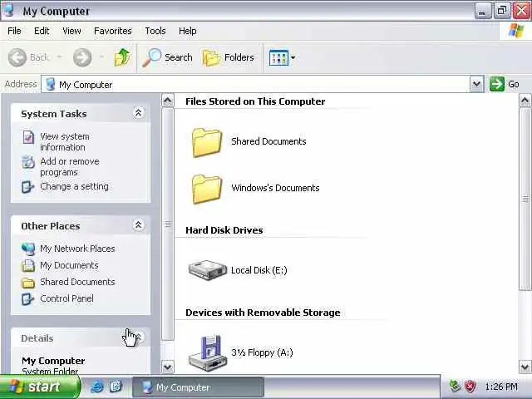Image resolution: width=532 pixels, height=399 pixels.
Task: Click the My Computer icon in address bar
Action: click(50, 84)
